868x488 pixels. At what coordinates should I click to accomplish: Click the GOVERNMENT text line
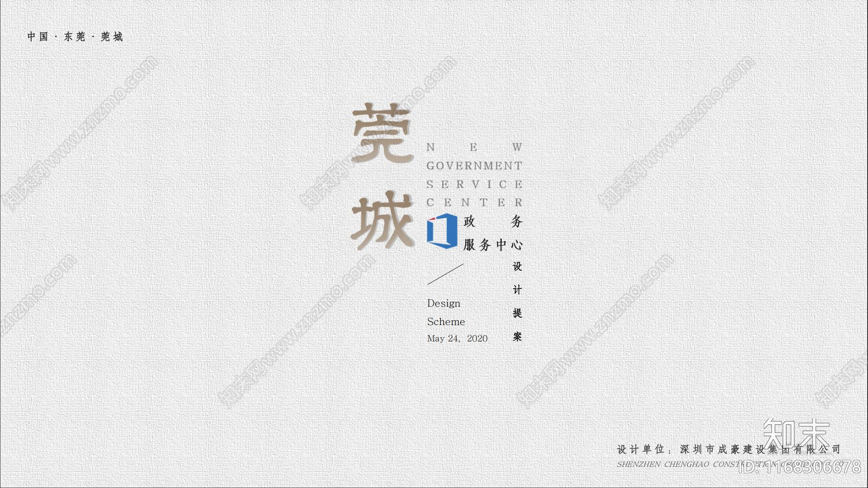coord(474,166)
